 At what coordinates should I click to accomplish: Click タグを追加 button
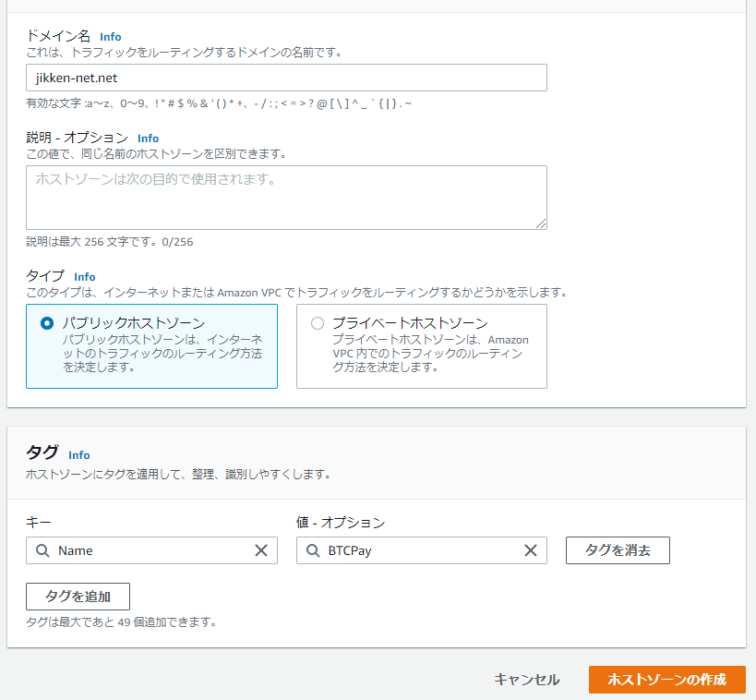click(x=78, y=597)
